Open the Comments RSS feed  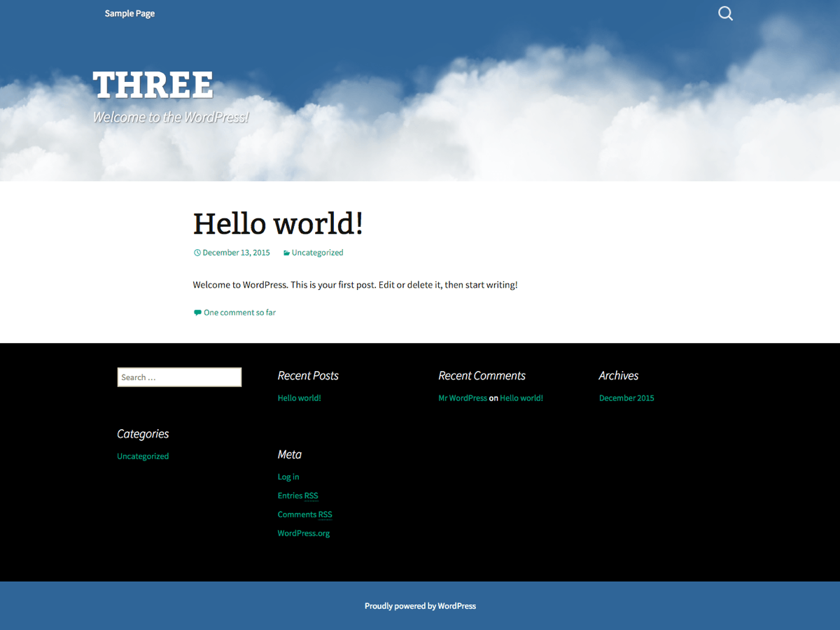coord(304,514)
